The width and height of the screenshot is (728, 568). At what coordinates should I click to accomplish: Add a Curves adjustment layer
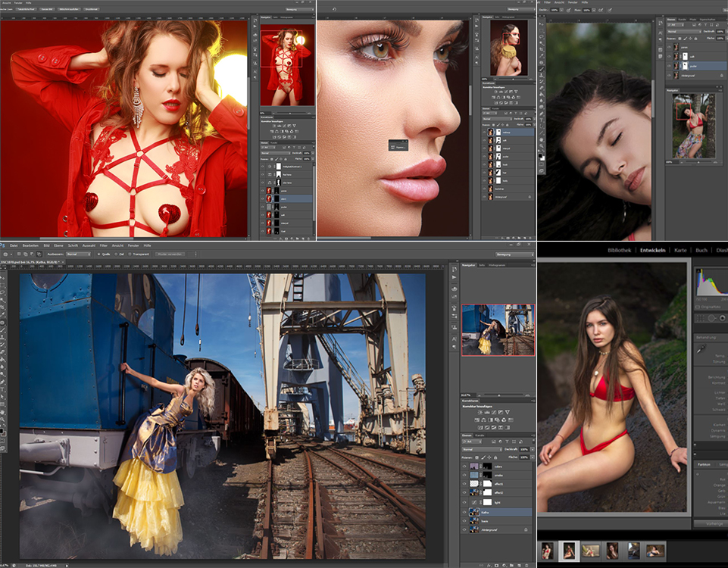pyautogui.click(x=494, y=412)
